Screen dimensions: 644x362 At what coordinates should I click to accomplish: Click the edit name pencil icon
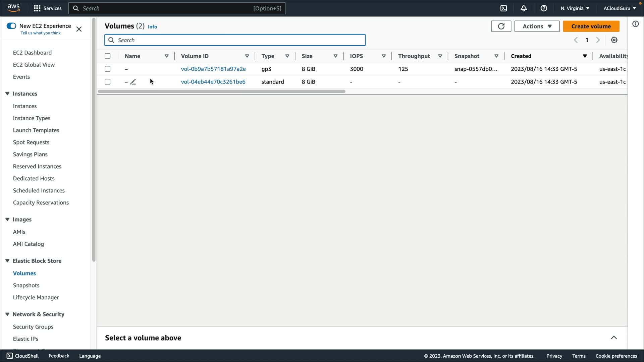(133, 82)
